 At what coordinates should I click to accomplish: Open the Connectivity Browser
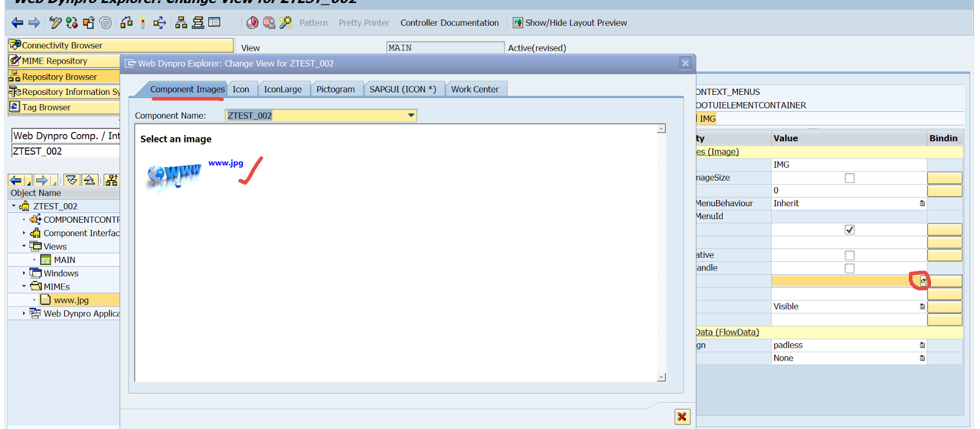pyautogui.click(x=121, y=45)
